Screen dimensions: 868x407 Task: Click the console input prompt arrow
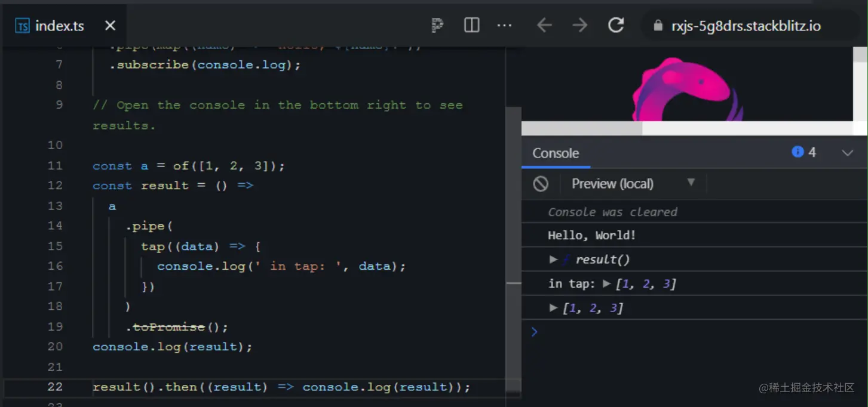pos(534,332)
